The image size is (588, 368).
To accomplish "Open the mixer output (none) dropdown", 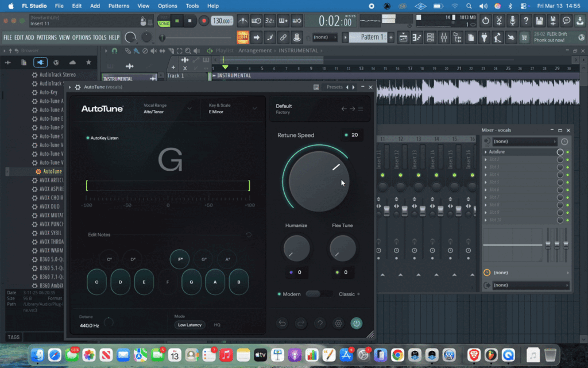I will (x=531, y=285).
